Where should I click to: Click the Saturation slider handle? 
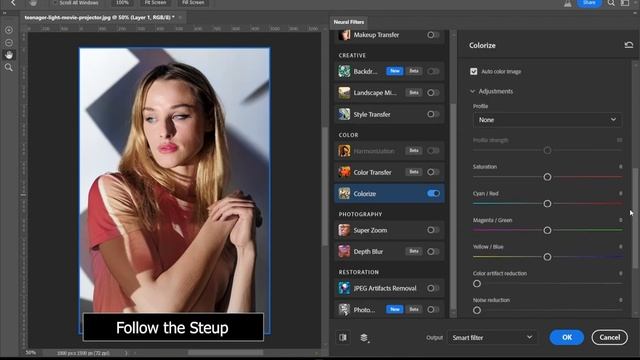point(547,177)
